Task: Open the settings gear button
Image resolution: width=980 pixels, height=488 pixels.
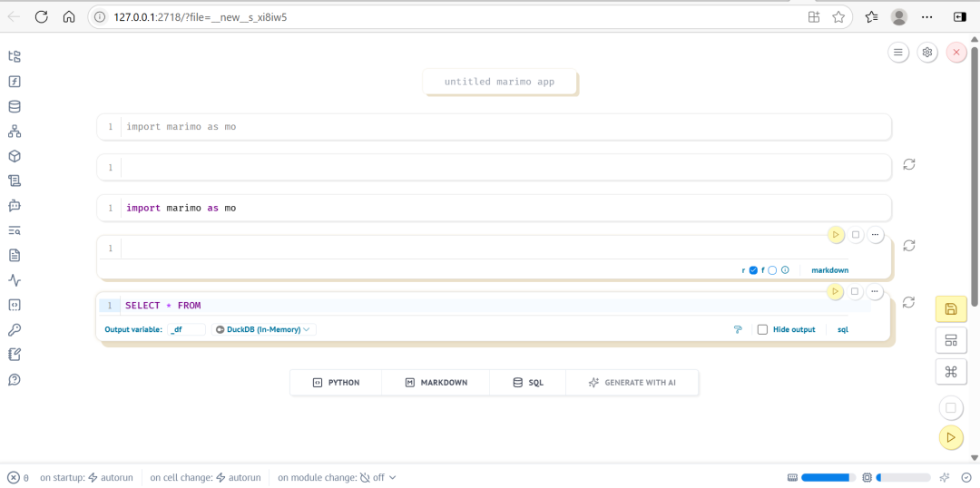Action: click(927, 53)
